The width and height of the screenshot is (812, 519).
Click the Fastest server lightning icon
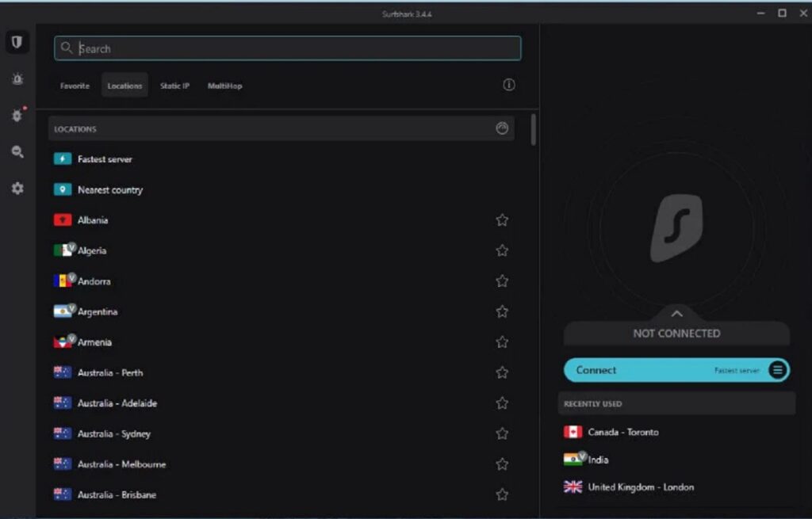coord(63,158)
